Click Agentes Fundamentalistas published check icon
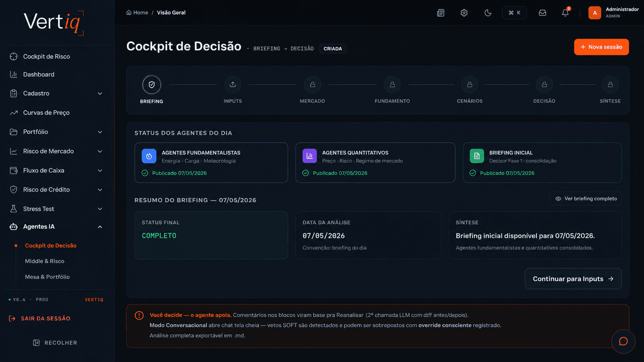Image resolution: width=644 pixels, height=362 pixels. (145, 173)
